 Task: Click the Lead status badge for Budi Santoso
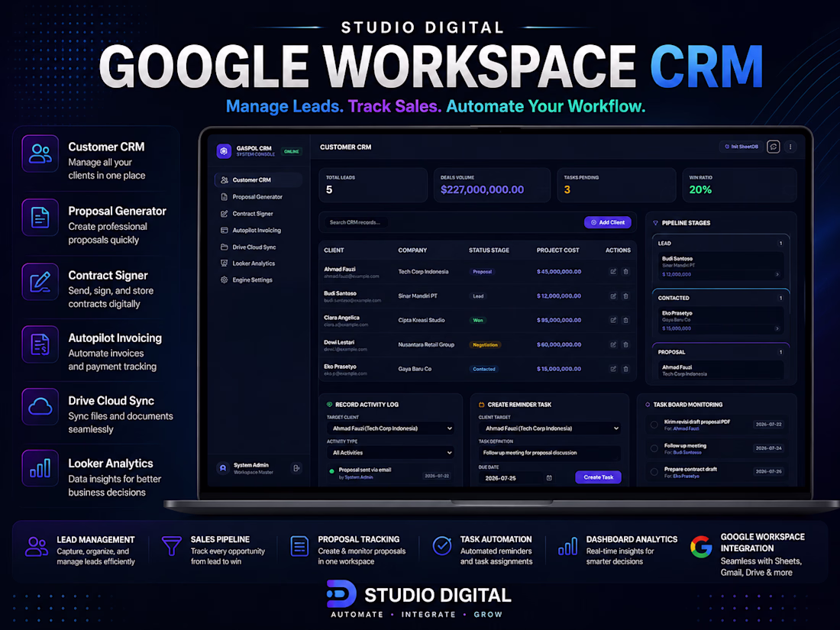478,296
